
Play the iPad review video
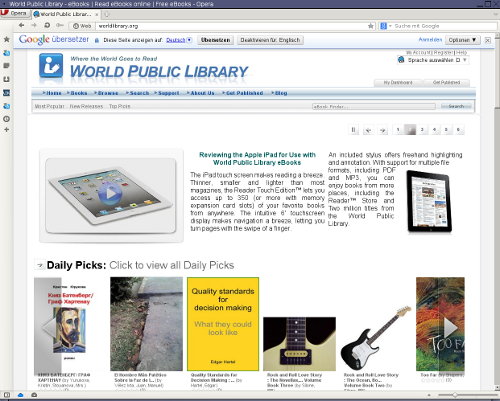pyautogui.click(x=110, y=193)
